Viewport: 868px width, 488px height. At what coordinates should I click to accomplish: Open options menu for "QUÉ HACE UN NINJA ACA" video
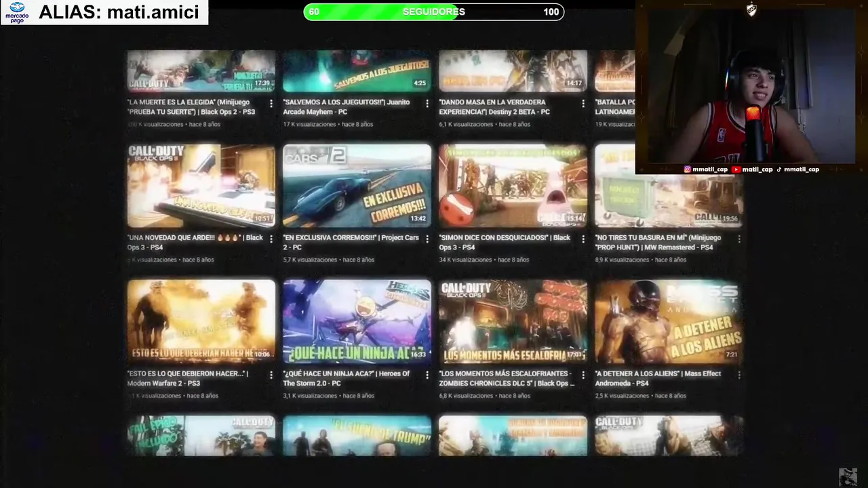(427, 375)
